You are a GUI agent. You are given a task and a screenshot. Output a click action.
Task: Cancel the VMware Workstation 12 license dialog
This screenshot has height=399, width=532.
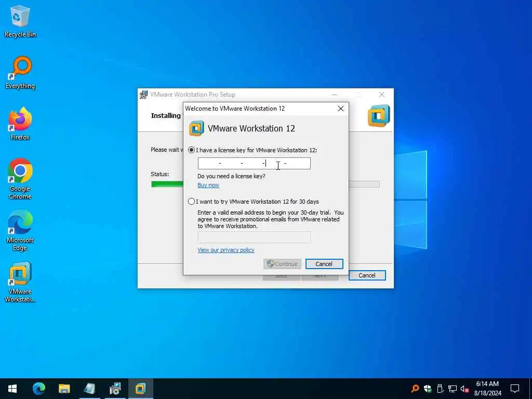[324, 264]
